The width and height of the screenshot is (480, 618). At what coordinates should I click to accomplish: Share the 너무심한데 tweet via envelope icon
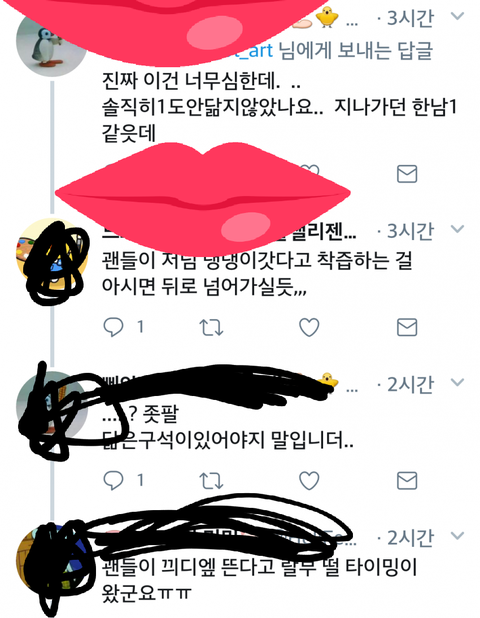[x=407, y=173]
